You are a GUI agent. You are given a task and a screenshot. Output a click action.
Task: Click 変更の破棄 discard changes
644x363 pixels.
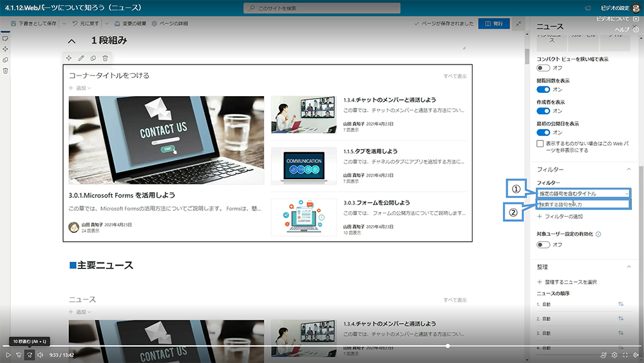point(130,23)
